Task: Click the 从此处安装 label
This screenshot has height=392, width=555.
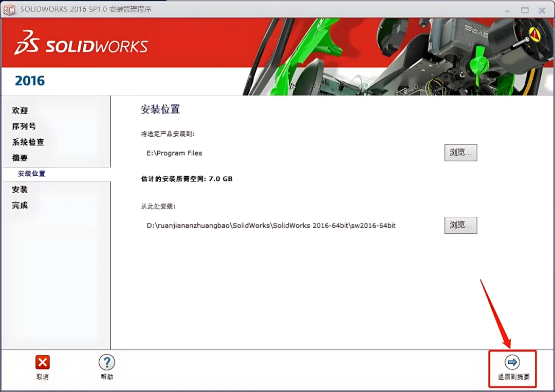Action: point(158,206)
